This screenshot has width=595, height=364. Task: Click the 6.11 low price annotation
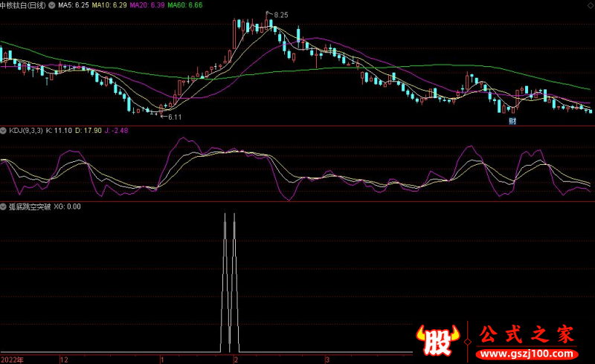tap(175, 117)
